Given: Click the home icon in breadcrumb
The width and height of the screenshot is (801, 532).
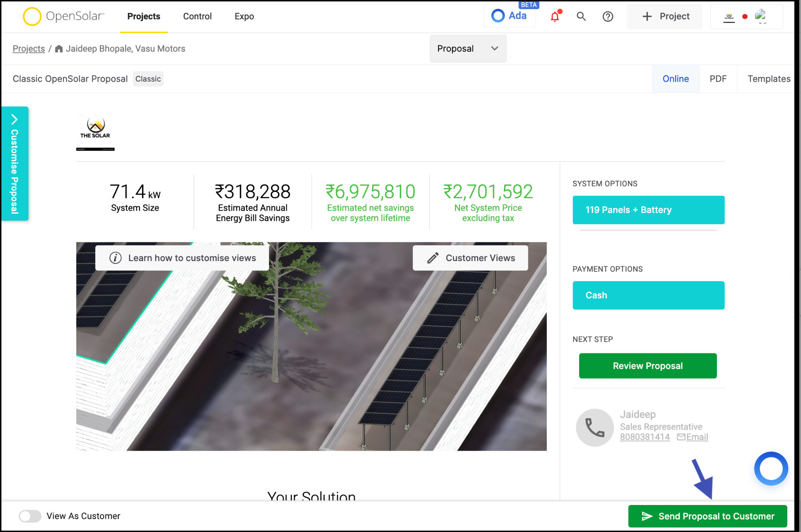Looking at the screenshot, I should 59,49.
